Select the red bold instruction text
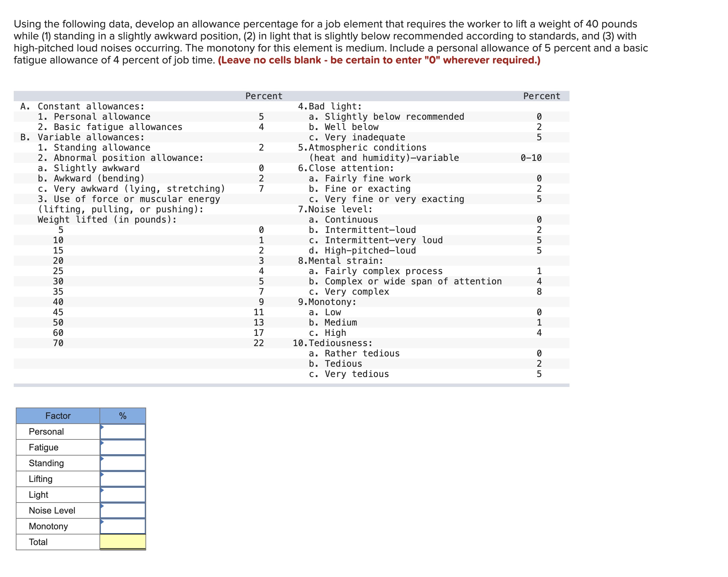 [379, 60]
